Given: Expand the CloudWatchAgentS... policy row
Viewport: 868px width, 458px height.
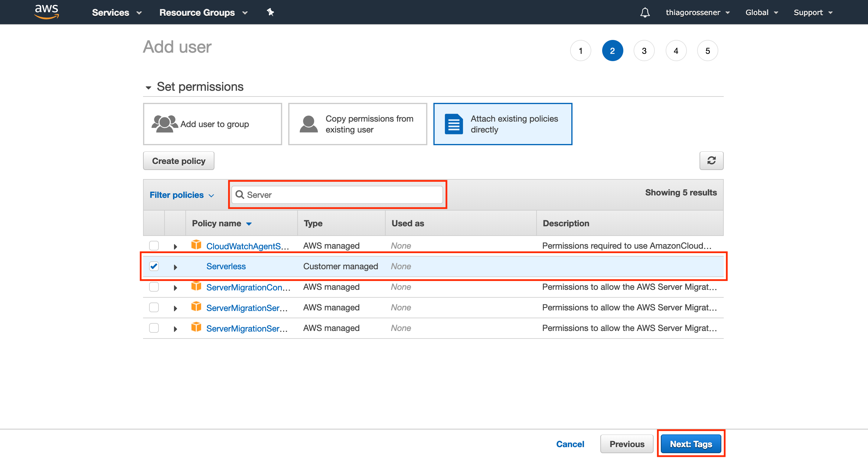Looking at the screenshot, I should tap(175, 246).
